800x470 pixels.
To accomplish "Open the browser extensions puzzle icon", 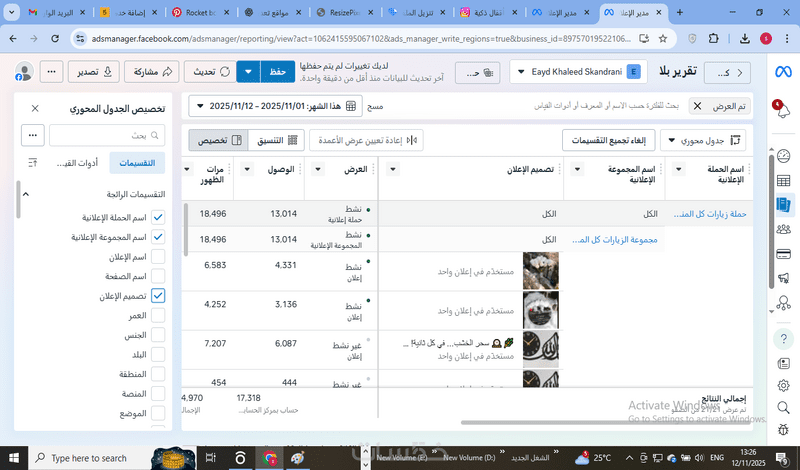I will 714,39.
